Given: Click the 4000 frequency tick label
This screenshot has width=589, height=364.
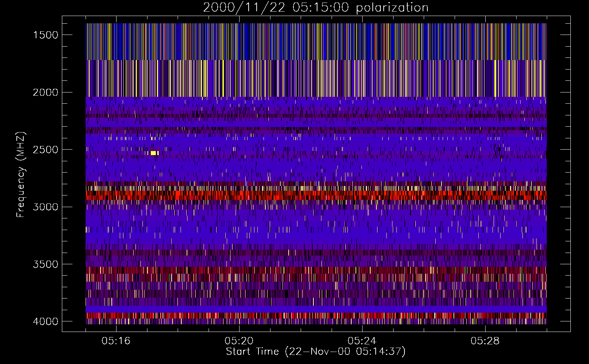Looking at the screenshot, I should pos(46,321).
